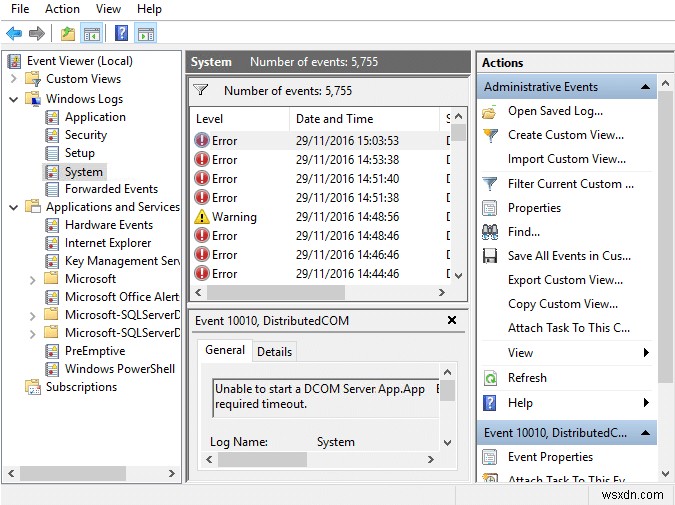Viewport: 675px width, 505px height.
Task: Click Event Properties in Actions pane
Action: click(550, 457)
